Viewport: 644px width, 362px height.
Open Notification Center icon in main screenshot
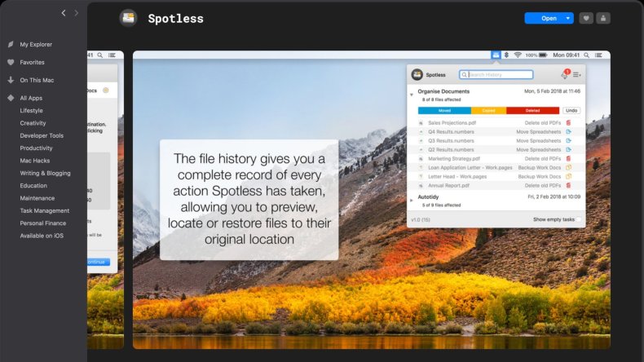pos(598,55)
